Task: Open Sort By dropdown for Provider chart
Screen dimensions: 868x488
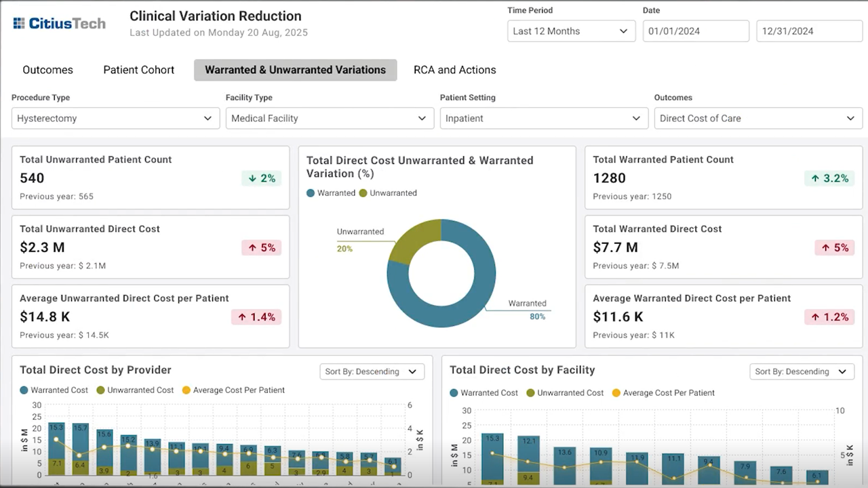Action: point(372,371)
